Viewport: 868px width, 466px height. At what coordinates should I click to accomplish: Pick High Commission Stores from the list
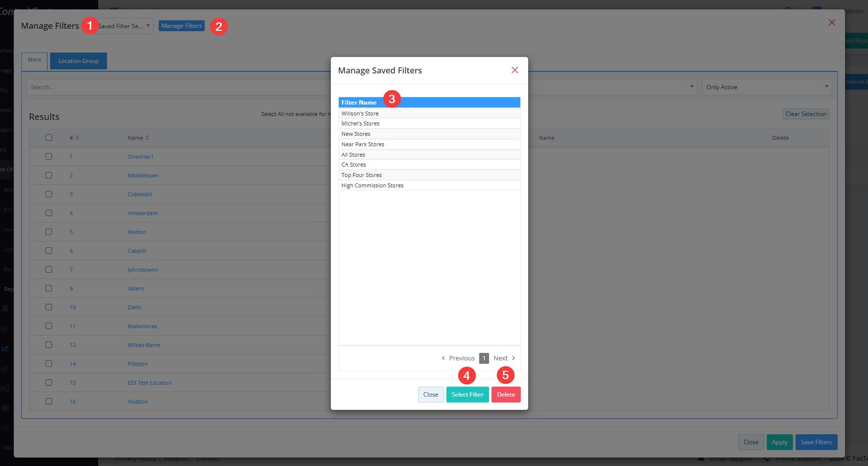click(x=372, y=185)
